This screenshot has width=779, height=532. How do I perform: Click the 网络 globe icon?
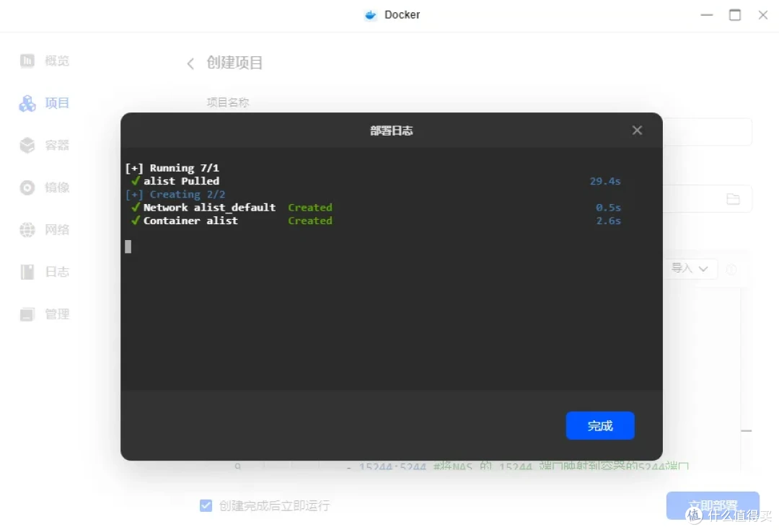27,230
